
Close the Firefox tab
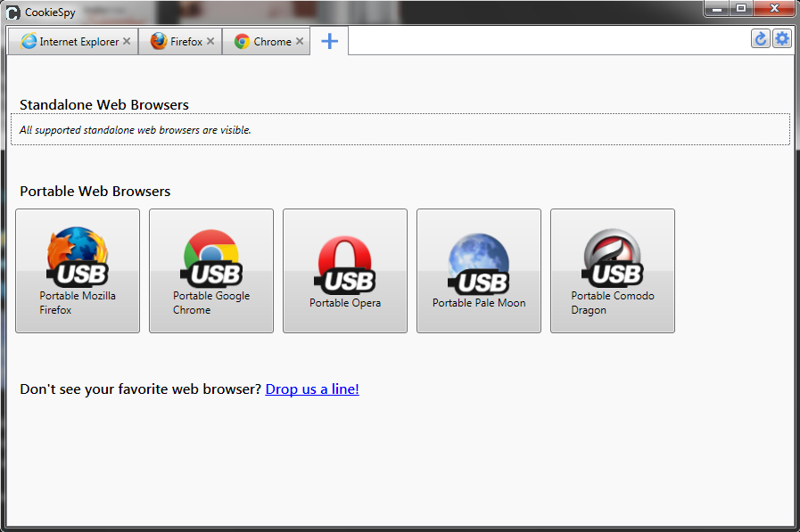(210, 41)
